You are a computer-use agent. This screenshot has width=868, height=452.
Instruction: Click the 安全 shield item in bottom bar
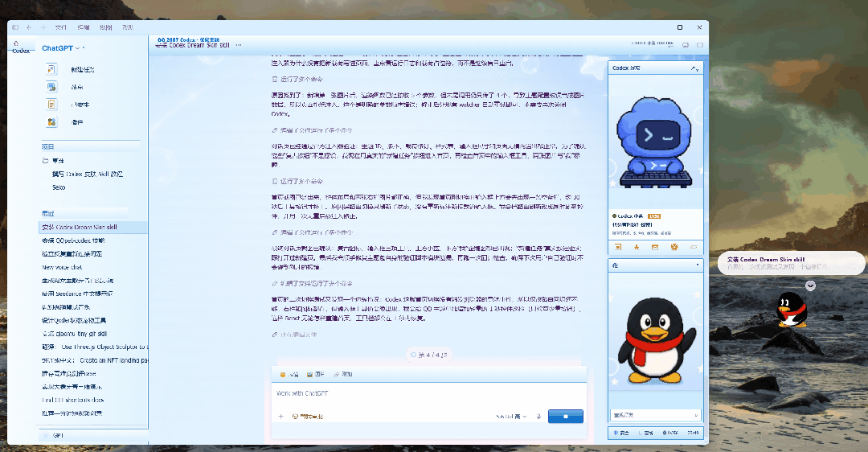(x=621, y=434)
